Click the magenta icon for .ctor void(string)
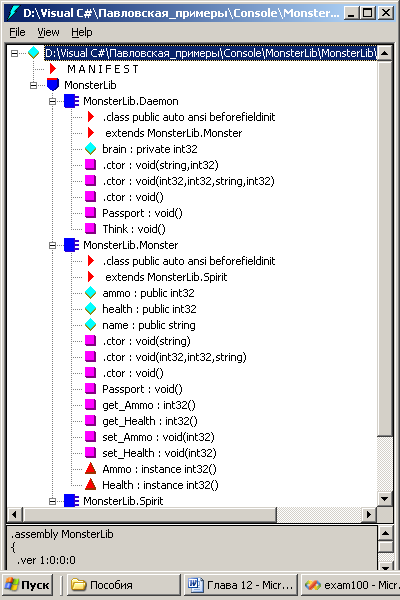This screenshot has width=400, height=600. click(x=90, y=341)
